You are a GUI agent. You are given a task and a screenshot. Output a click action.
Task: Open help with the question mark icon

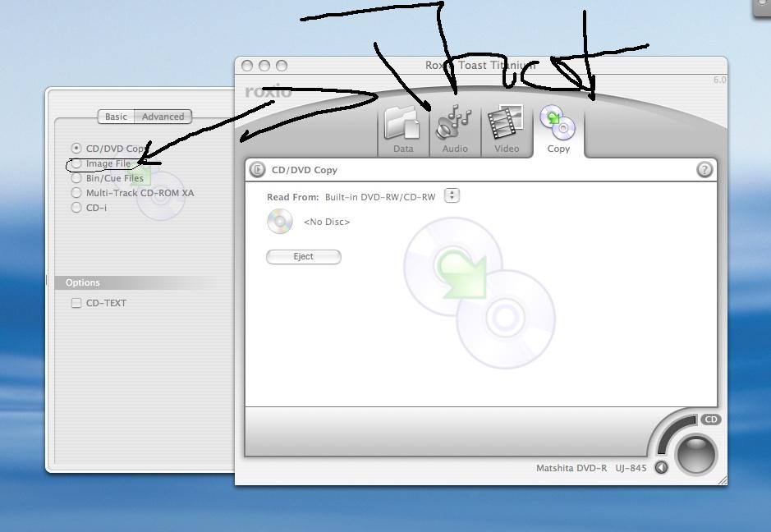coord(704,170)
